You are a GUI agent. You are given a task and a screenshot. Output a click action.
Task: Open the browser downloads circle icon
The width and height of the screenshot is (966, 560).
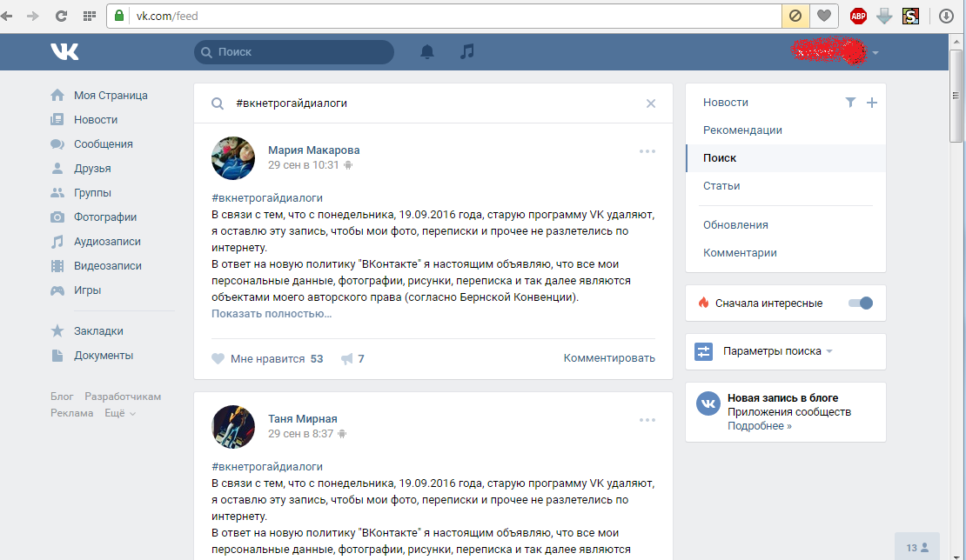pos(946,16)
